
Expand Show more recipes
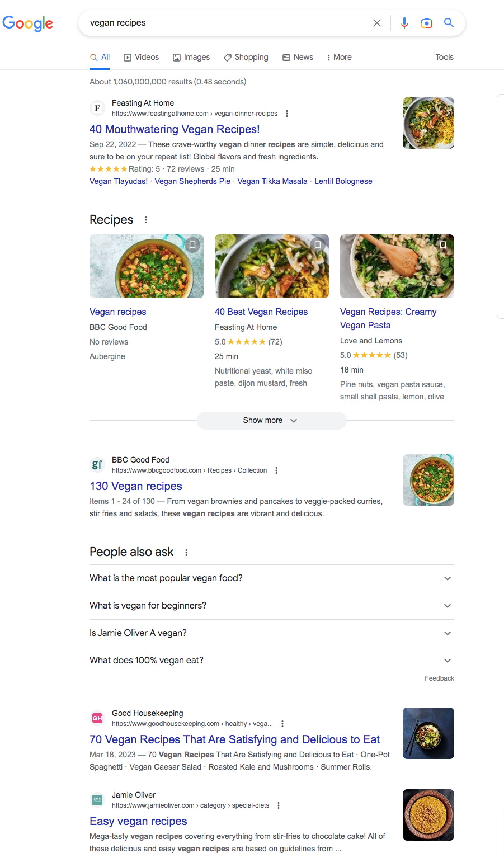pos(271,420)
